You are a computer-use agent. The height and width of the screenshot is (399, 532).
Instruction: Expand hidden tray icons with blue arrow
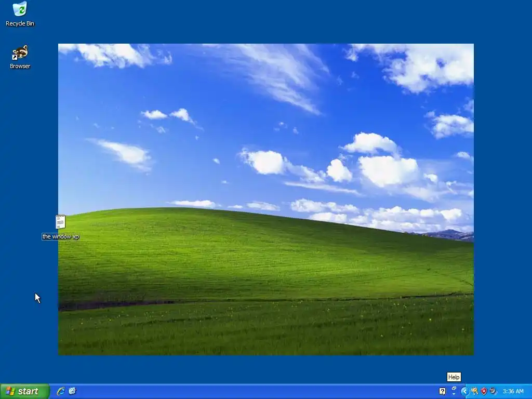point(465,392)
